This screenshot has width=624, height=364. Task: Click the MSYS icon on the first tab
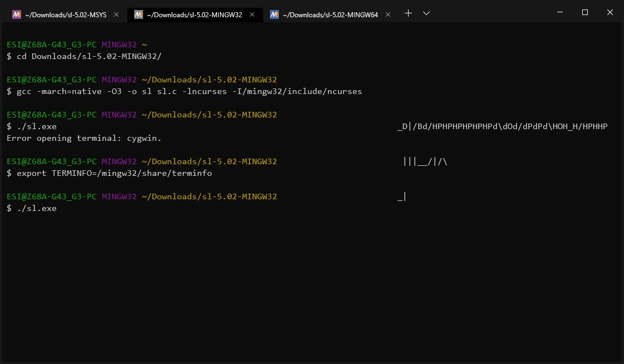point(16,14)
